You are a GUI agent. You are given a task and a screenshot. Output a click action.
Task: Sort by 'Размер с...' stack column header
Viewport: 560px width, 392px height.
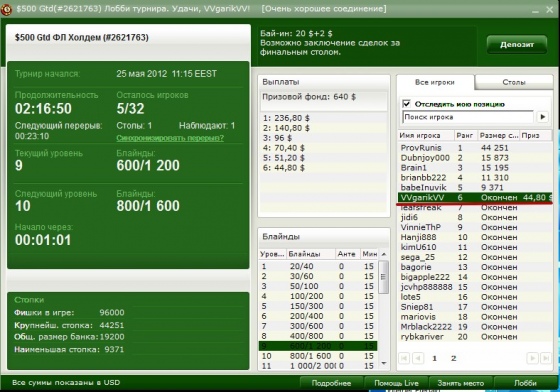click(498, 136)
